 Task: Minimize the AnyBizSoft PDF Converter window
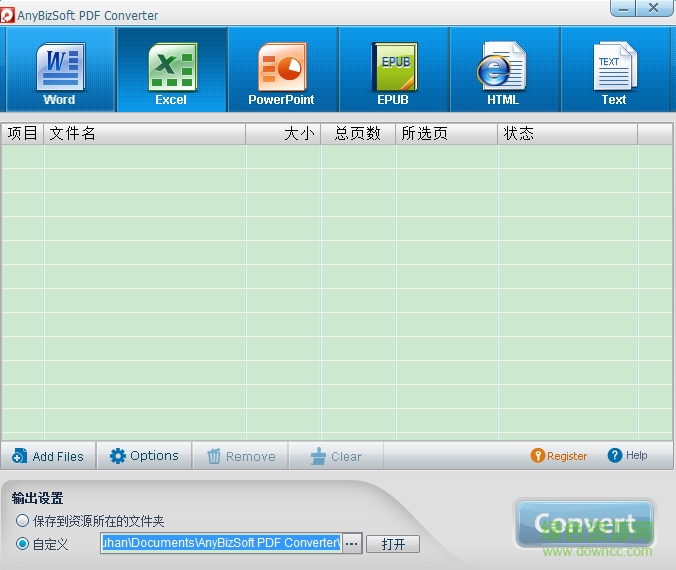pyautogui.click(x=623, y=8)
